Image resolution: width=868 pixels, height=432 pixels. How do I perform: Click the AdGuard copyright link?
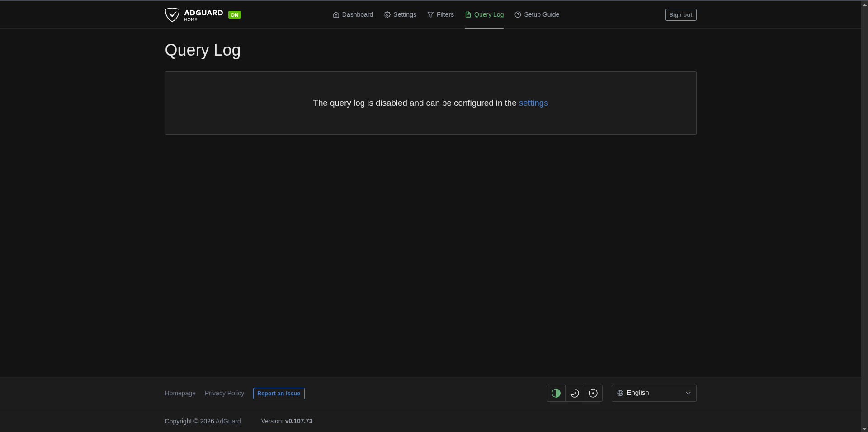pos(228,421)
